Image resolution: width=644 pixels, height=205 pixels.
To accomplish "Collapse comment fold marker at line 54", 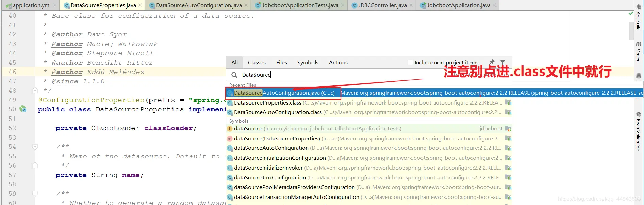I will point(35,147).
